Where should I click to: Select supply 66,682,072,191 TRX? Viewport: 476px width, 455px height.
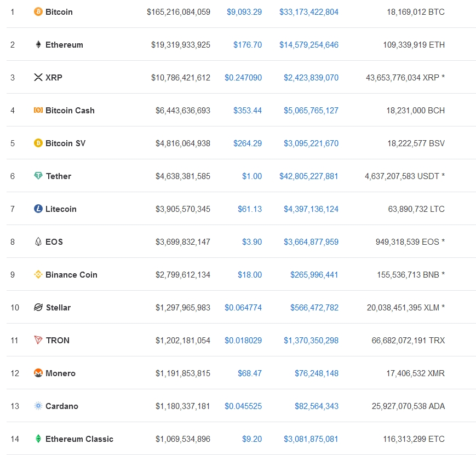click(x=408, y=340)
